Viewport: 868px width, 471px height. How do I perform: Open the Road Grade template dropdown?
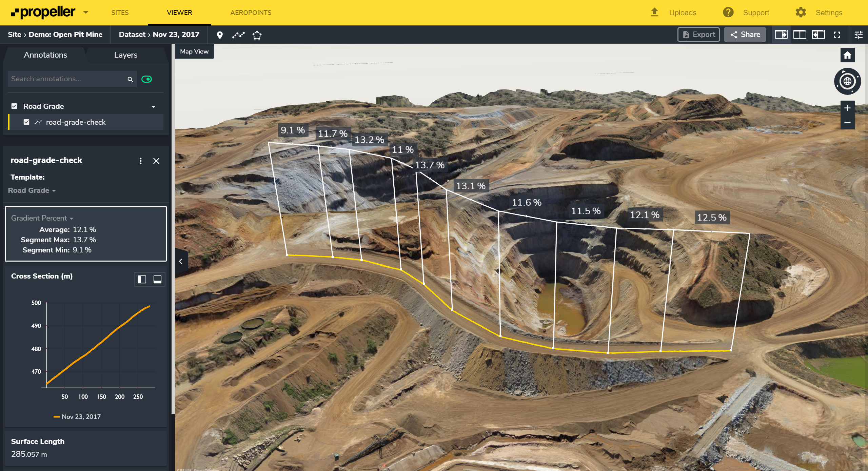point(32,190)
